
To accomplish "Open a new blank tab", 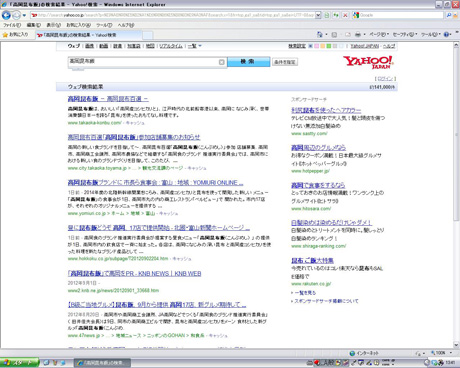I will pos(148,35).
